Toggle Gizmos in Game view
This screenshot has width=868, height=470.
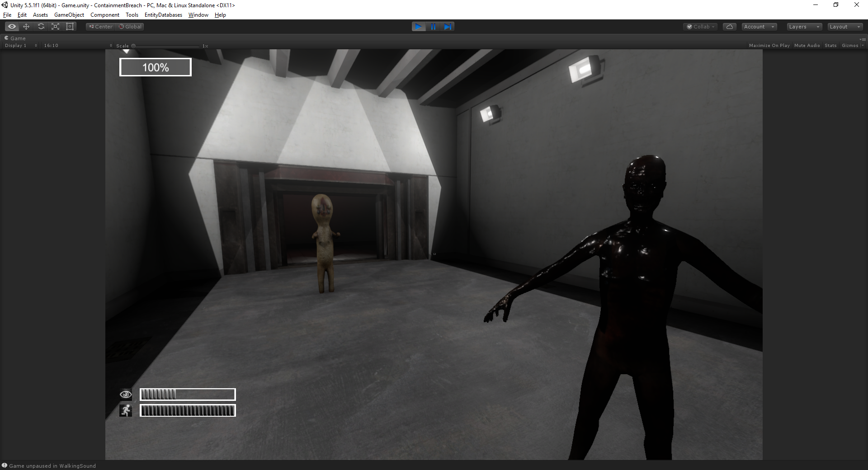pyautogui.click(x=850, y=46)
